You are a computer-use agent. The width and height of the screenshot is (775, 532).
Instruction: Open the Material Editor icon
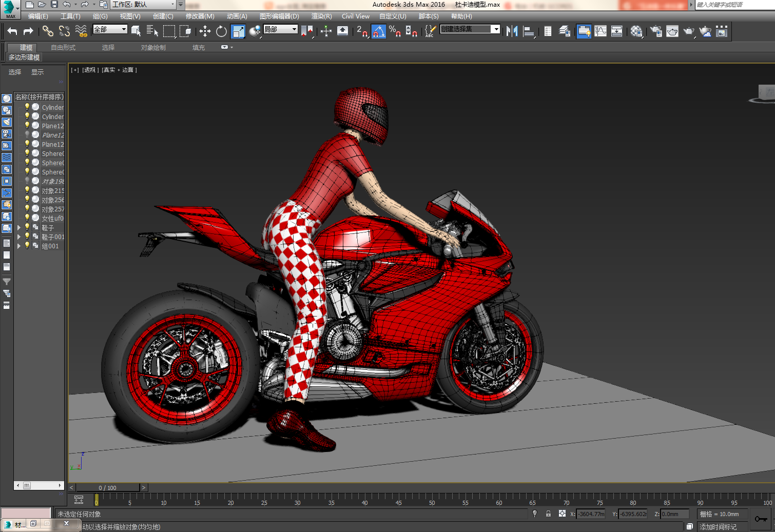coord(636,31)
